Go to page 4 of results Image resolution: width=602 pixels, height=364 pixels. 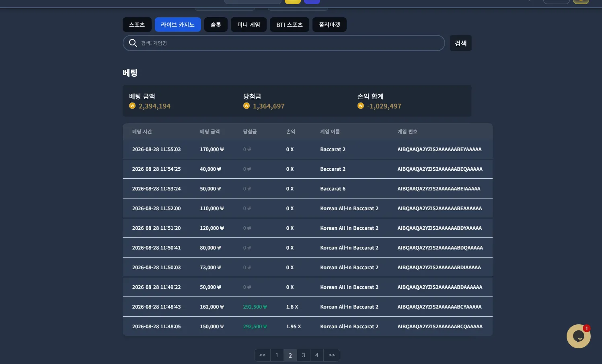pos(317,355)
